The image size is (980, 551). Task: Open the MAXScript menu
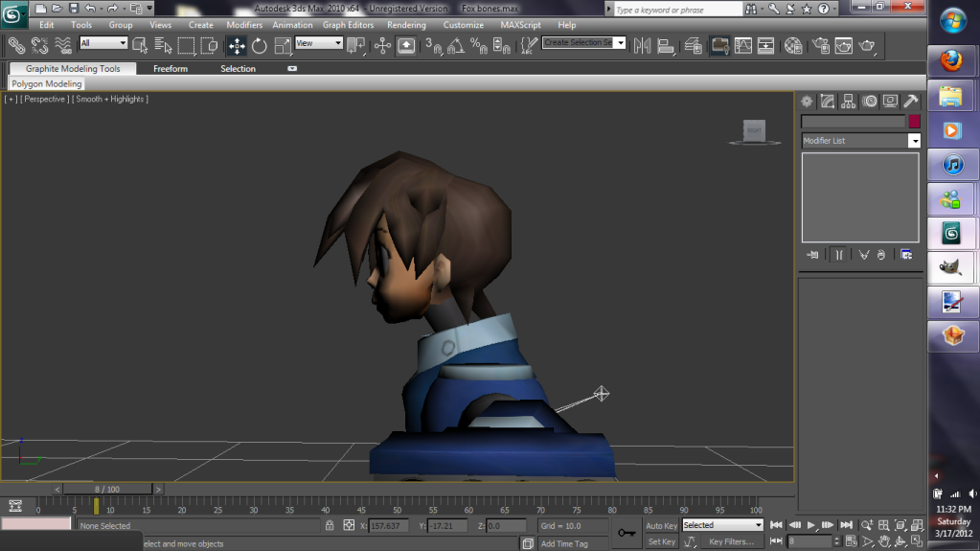pos(520,25)
